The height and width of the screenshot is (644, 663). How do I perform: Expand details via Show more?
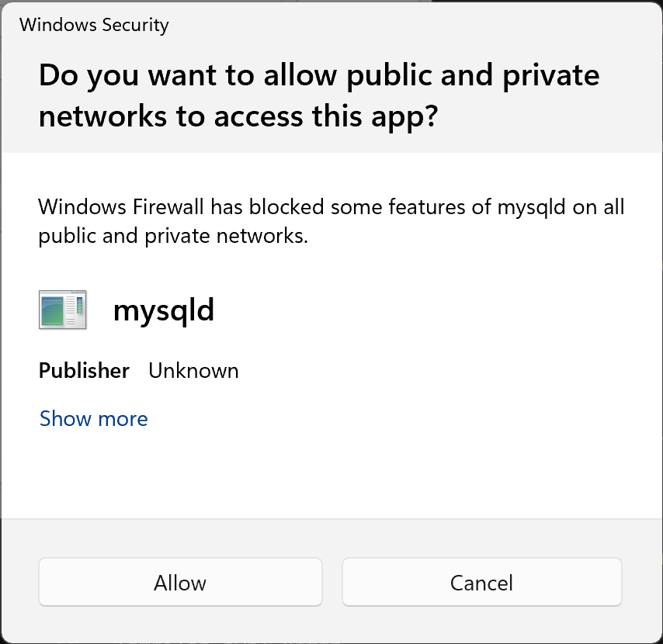pos(93,419)
